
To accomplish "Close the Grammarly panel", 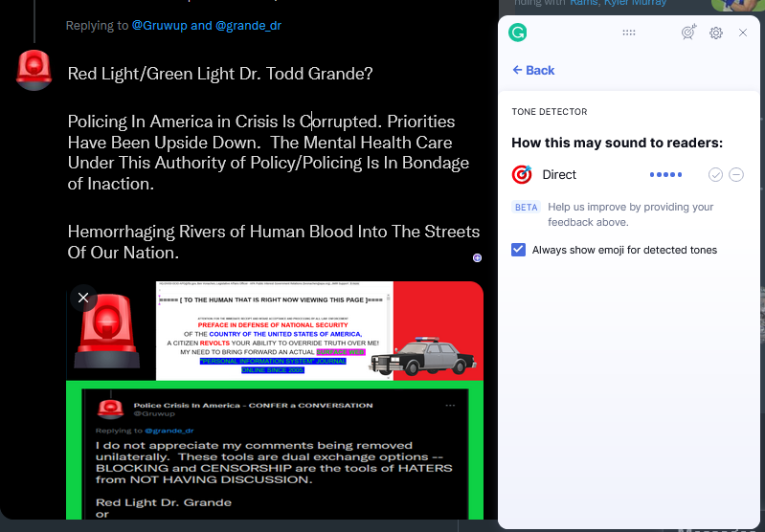I will click(x=743, y=33).
